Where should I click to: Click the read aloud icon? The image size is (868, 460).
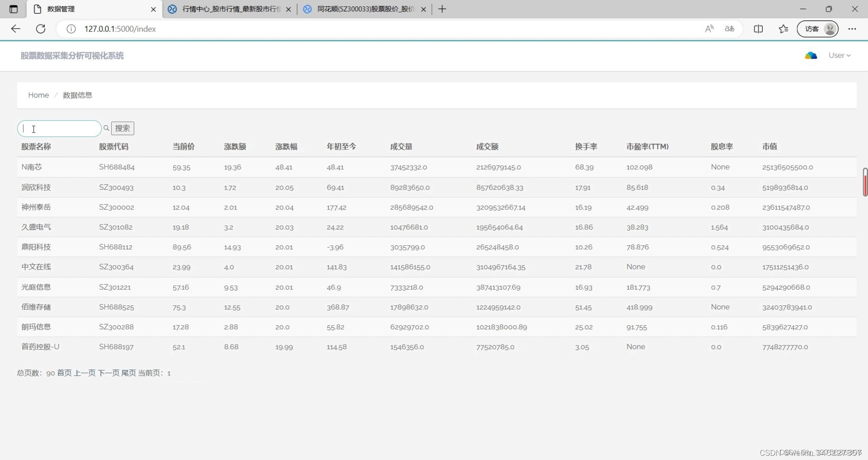coord(709,29)
